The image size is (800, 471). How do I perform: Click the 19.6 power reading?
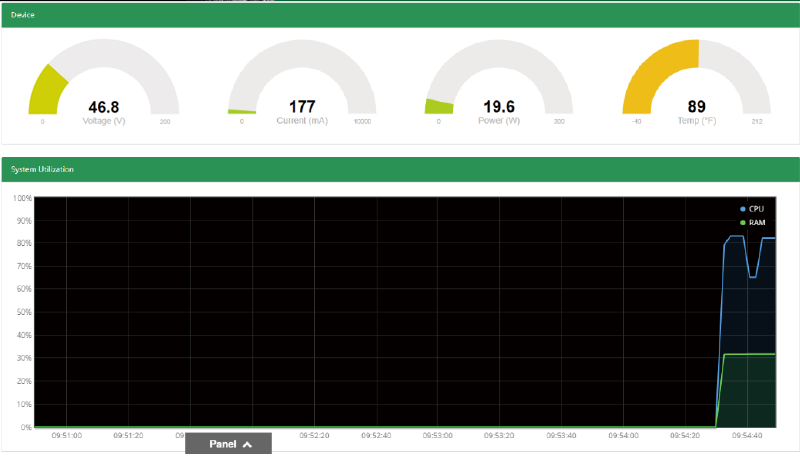click(498, 106)
